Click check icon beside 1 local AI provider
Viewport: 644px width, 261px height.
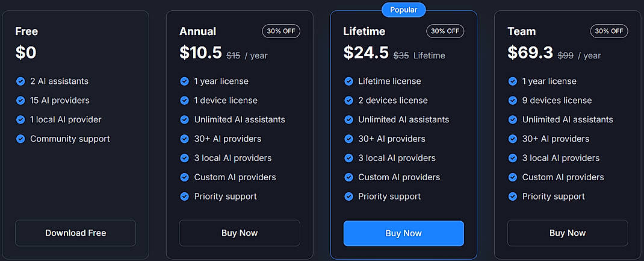click(x=20, y=119)
